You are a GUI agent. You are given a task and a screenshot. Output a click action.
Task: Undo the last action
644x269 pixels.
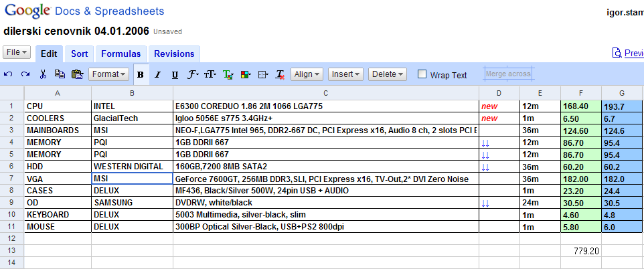click(x=8, y=74)
